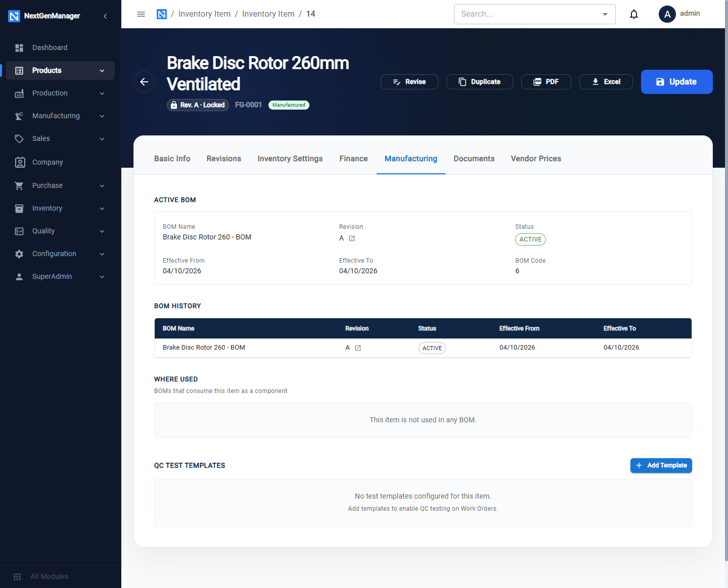Click the ACTIVE status chip in Active BOM

coord(530,239)
